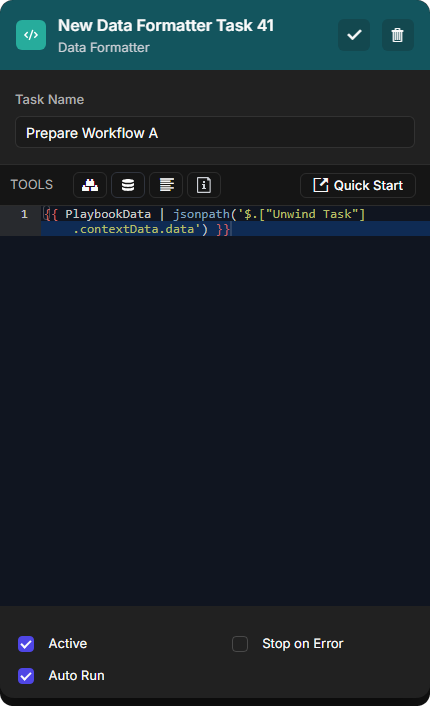Click the jsonpath filter text in code
Screen dimensions: 430x706
click(201, 214)
